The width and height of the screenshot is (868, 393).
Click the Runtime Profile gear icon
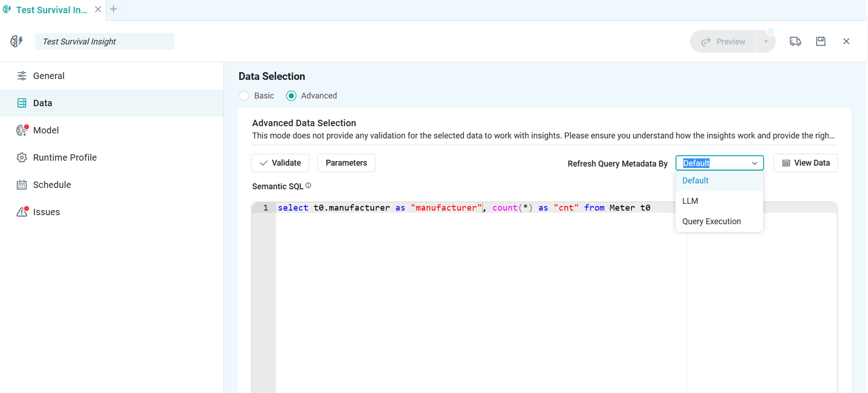pos(21,157)
